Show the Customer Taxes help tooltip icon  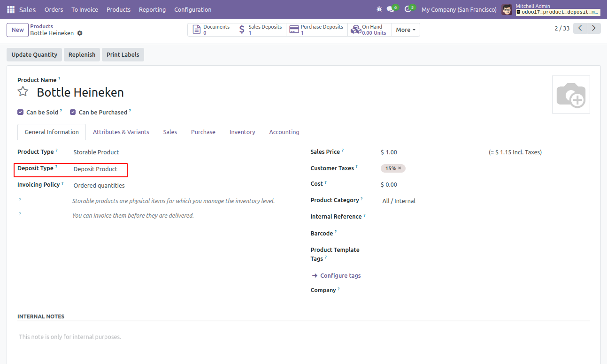357,167
